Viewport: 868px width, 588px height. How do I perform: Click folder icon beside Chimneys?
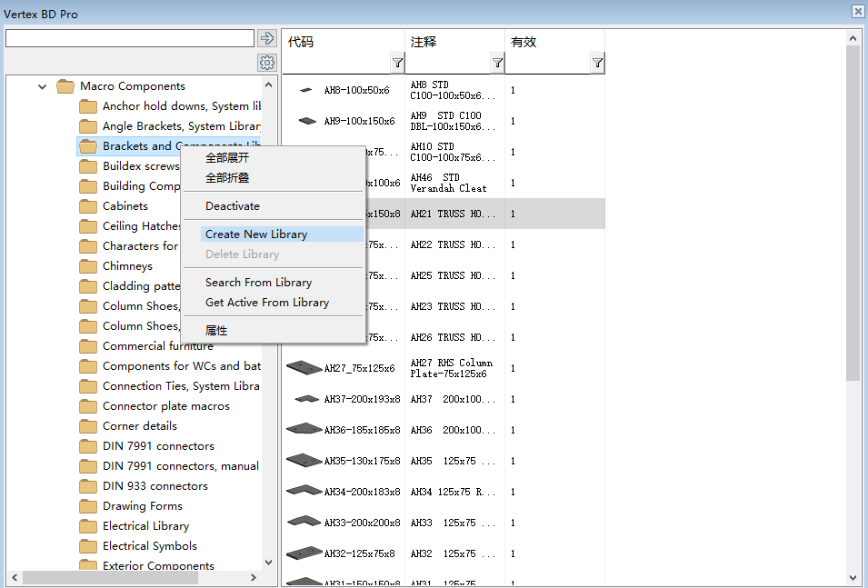coord(87,266)
